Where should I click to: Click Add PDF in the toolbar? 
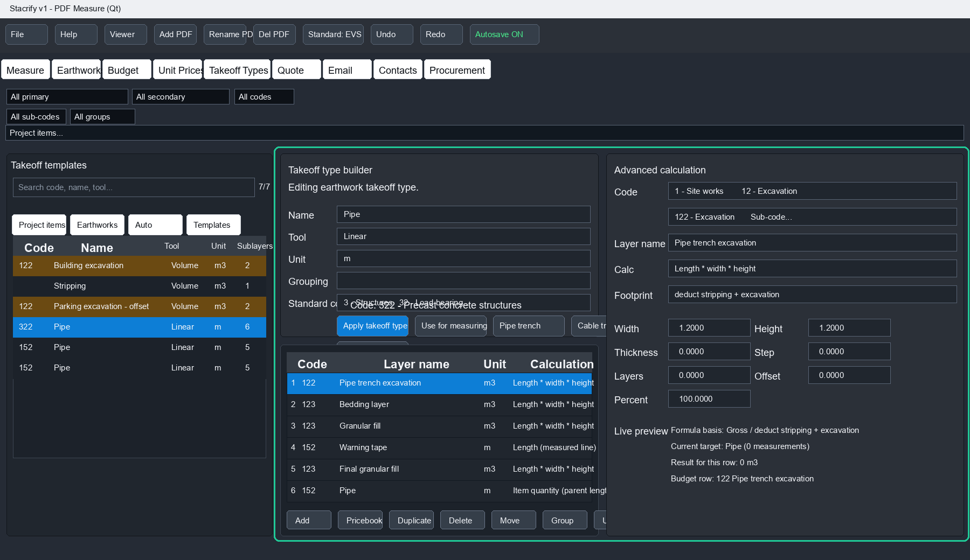[175, 34]
